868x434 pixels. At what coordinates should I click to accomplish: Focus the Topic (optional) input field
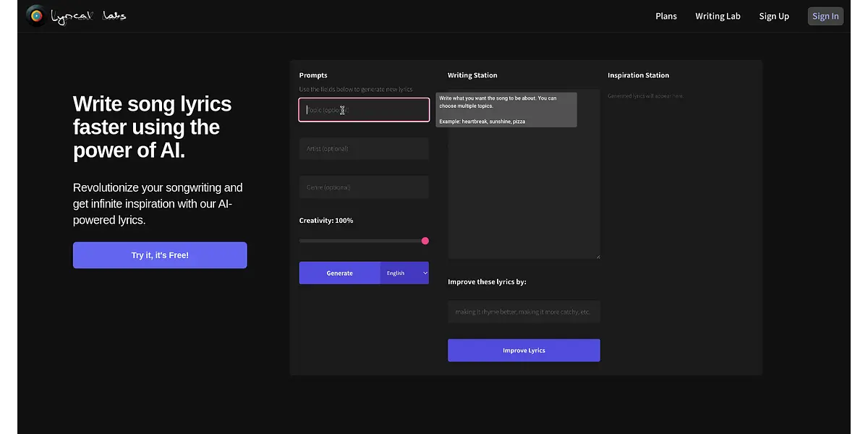[364, 110]
